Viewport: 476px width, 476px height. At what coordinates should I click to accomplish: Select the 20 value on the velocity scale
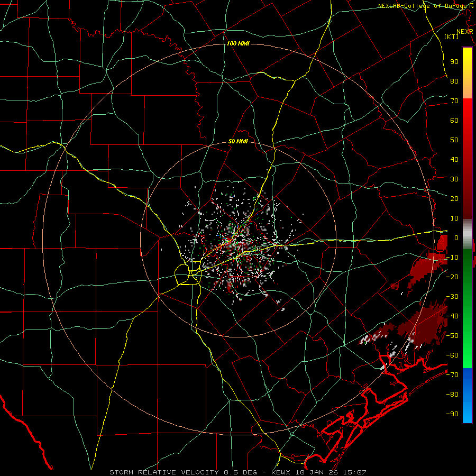(x=454, y=198)
